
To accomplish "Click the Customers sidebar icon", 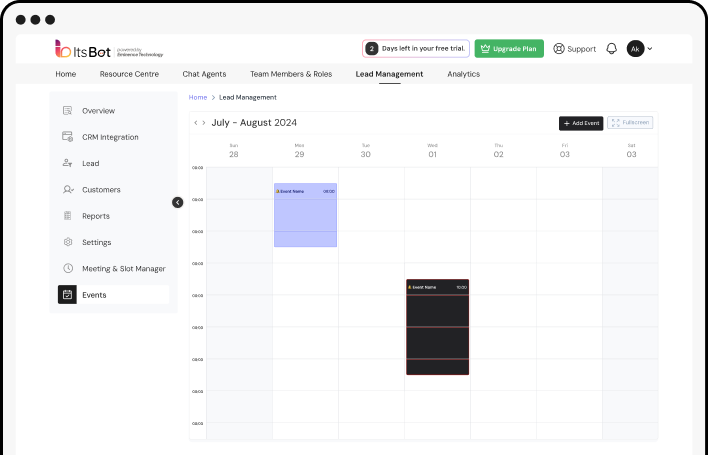I will (x=68, y=190).
